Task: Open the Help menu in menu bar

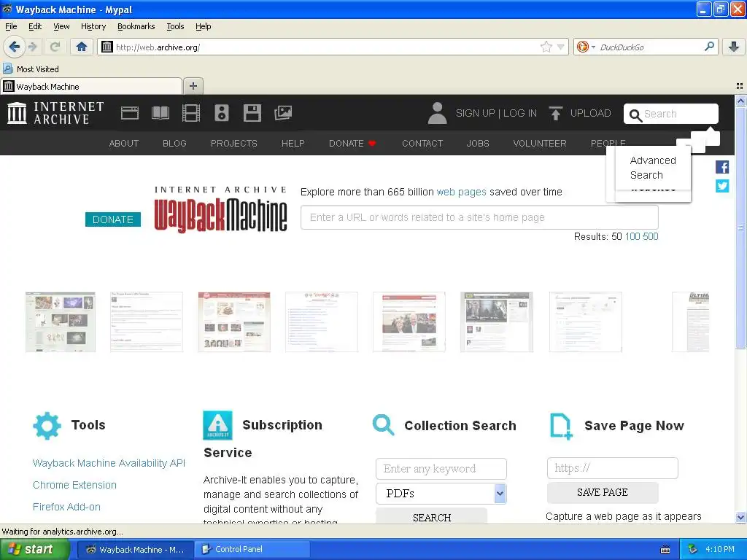Action: 203,26
